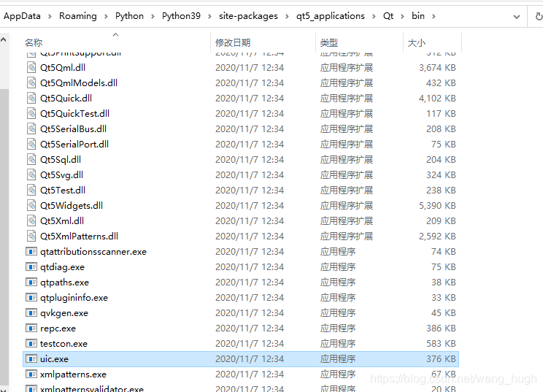Click the Qt5Xml.dll file icon
This screenshot has height=392, width=543.
click(31, 220)
